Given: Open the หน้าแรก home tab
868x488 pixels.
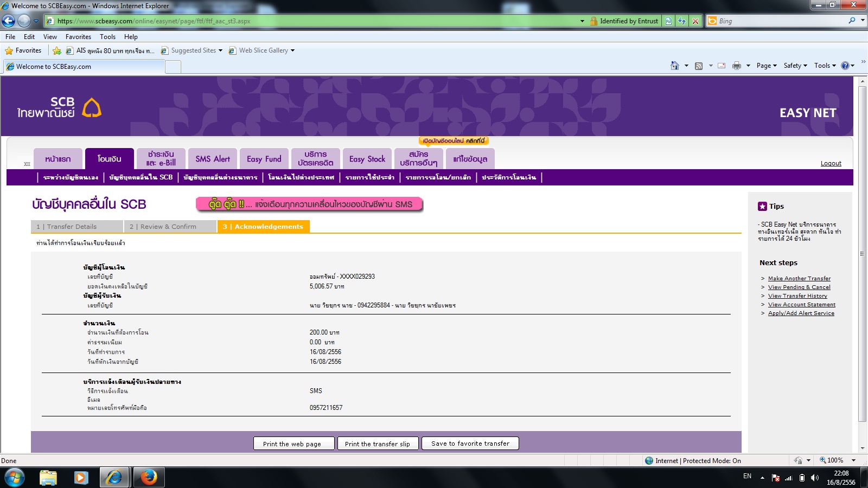Looking at the screenshot, I should 58,159.
